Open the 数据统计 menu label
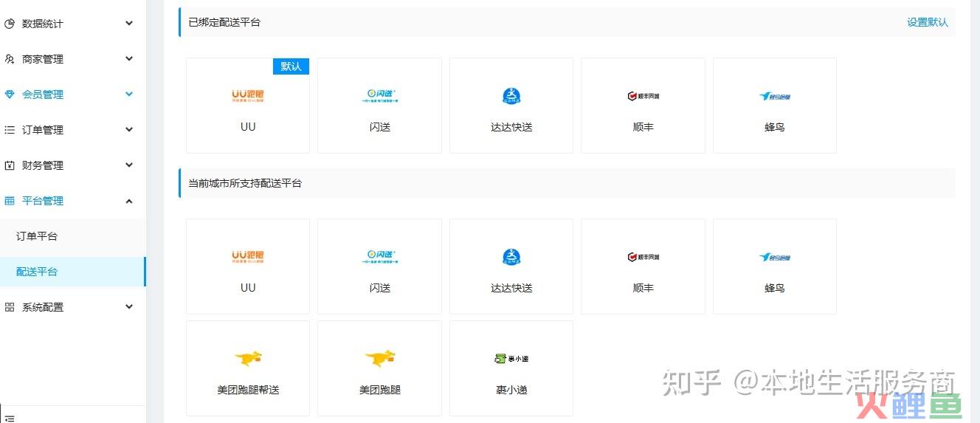Image resolution: width=980 pixels, height=423 pixels. tap(43, 24)
